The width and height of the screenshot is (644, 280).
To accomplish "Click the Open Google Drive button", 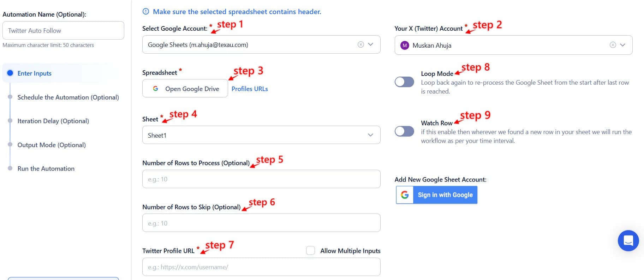I will [185, 89].
